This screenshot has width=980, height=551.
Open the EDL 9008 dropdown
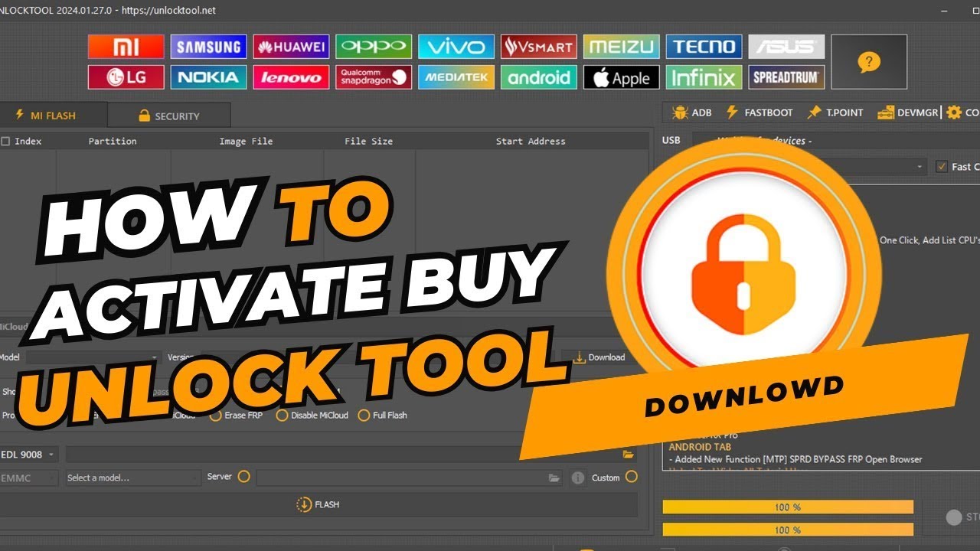pos(29,455)
